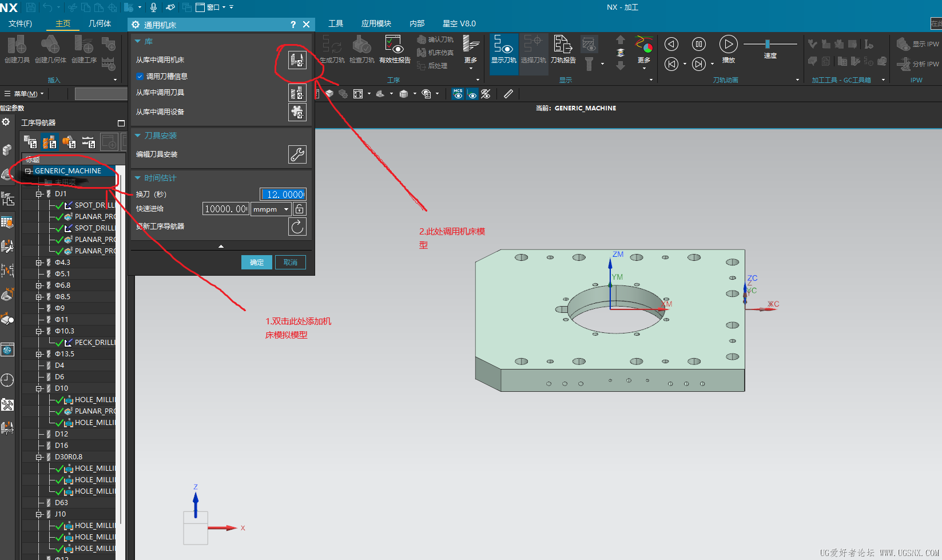942x560 pixels.
Task: Click the 从库中调用机床 icon button
Action: [297, 59]
